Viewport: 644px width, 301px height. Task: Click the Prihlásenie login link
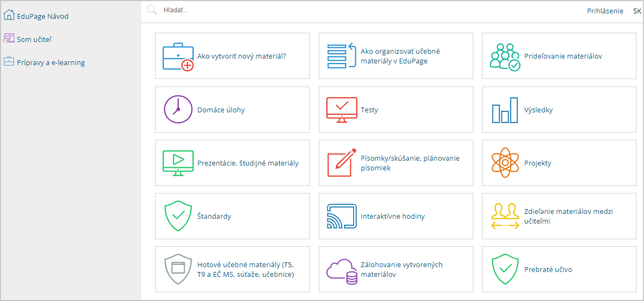pos(605,11)
